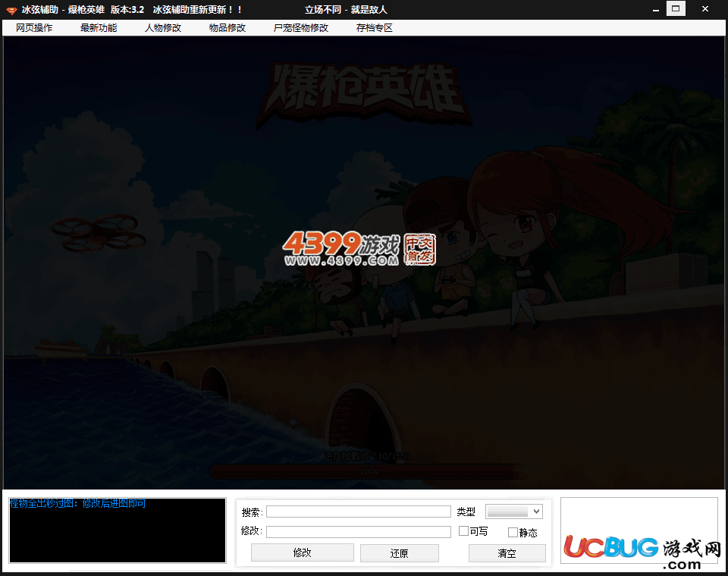Open the 网页操作 menu
Image resolution: width=728 pixels, height=576 pixels.
[x=34, y=28]
